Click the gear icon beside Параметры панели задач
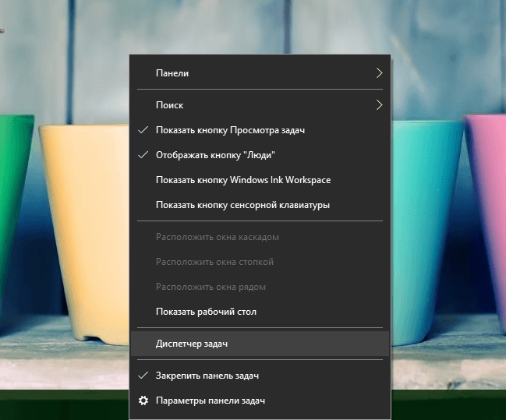The height and width of the screenshot is (420, 506). click(143, 401)
